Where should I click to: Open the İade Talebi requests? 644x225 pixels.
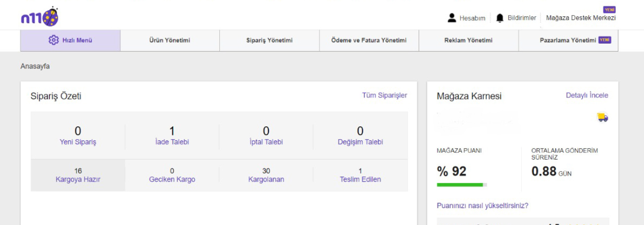click(x=172, y=142)
